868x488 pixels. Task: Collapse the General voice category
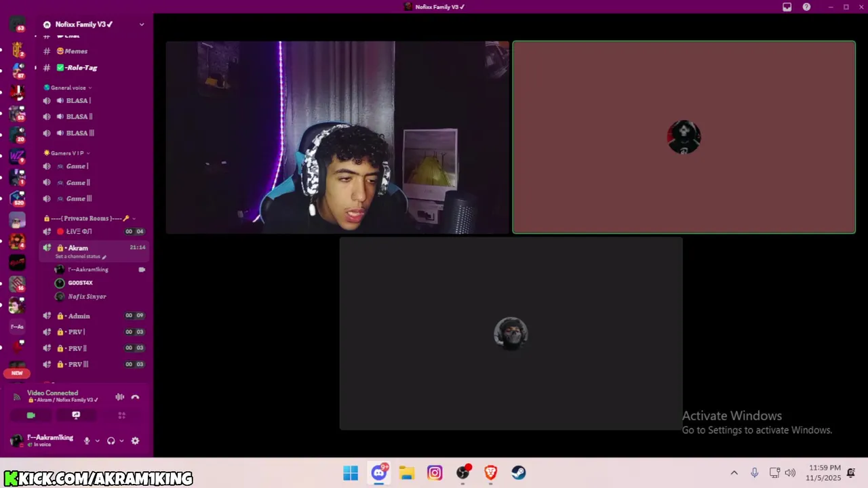click(x=68, y=87)
